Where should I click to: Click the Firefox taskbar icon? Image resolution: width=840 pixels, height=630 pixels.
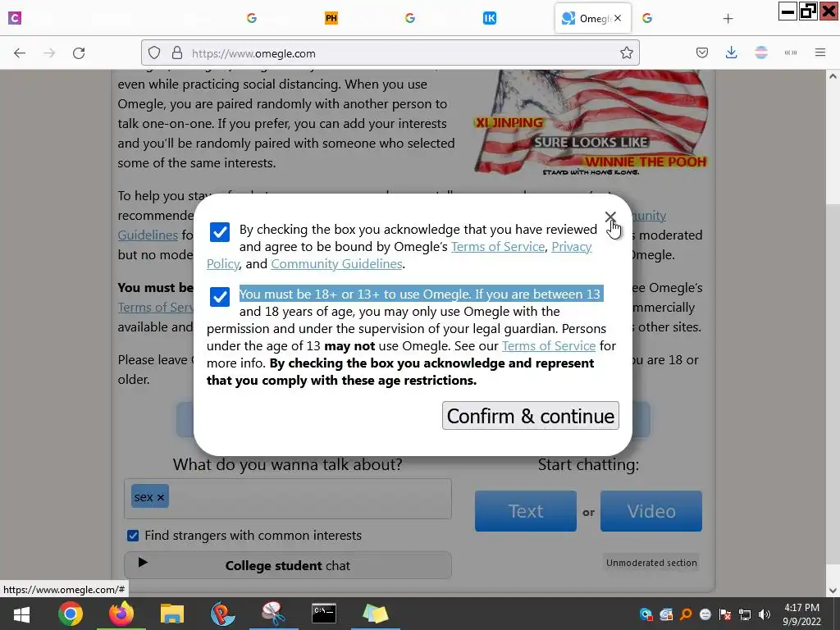click(121, 614)
